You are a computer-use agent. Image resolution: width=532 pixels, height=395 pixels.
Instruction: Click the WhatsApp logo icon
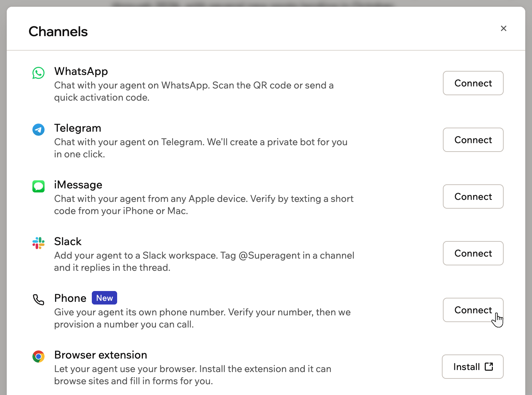click(x=38, y=73)
